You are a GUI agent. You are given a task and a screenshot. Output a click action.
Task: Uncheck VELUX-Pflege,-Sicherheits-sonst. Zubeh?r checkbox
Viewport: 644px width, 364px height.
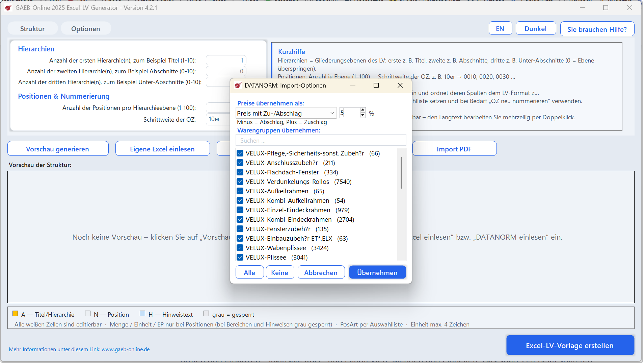coord(240,153)
